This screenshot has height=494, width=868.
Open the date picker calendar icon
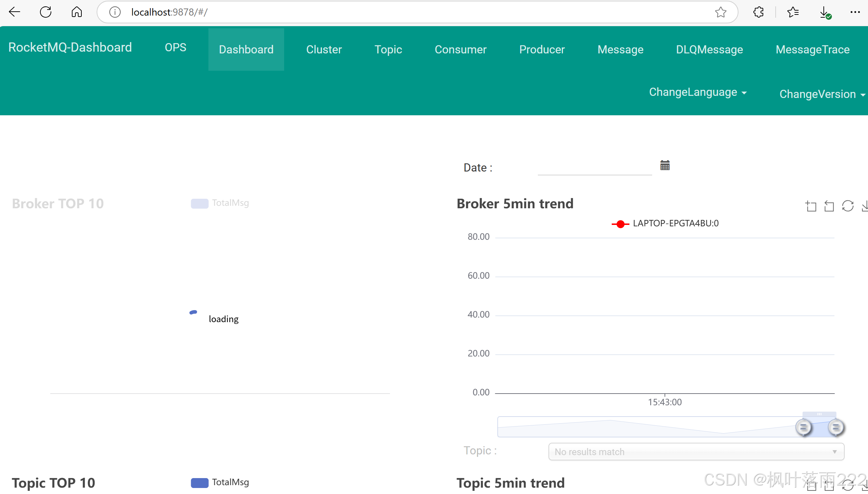pos(665,165)
